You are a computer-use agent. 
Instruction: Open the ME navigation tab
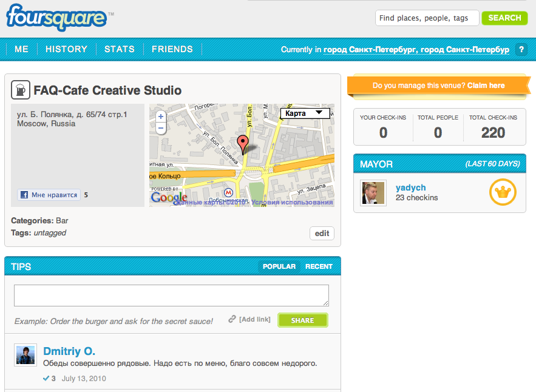point(21,49)
